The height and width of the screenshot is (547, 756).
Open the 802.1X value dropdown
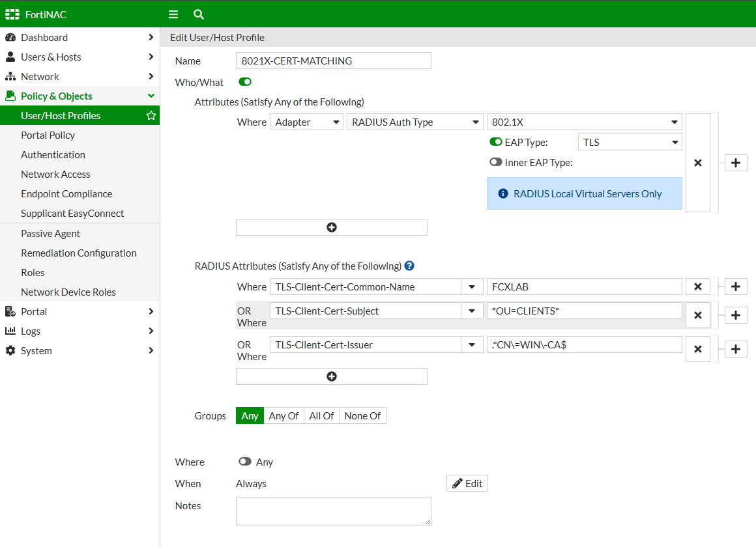coord(585,122)
